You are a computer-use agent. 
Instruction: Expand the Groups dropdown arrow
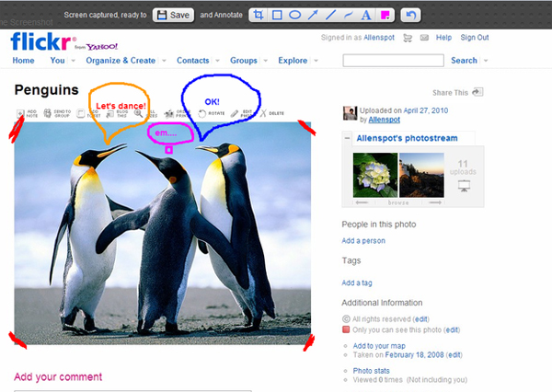266,61
